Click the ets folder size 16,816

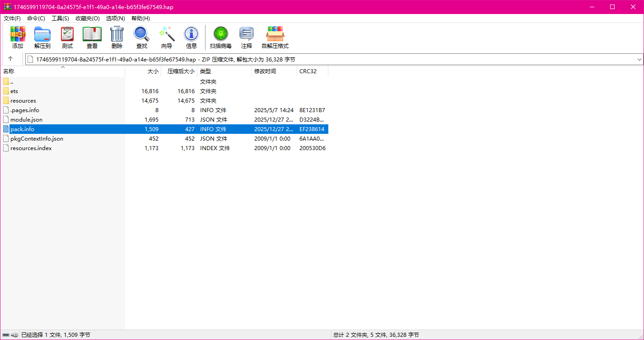(x=150, y=91)
